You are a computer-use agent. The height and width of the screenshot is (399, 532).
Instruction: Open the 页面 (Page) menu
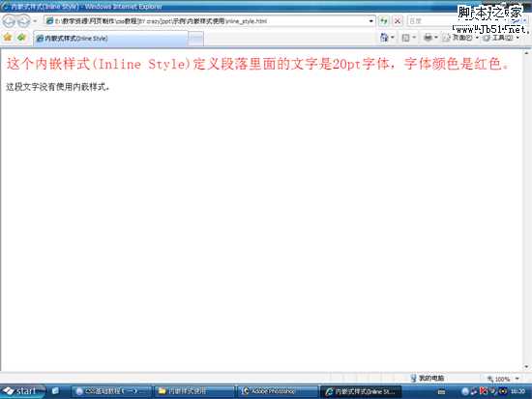tap(461, 38)
